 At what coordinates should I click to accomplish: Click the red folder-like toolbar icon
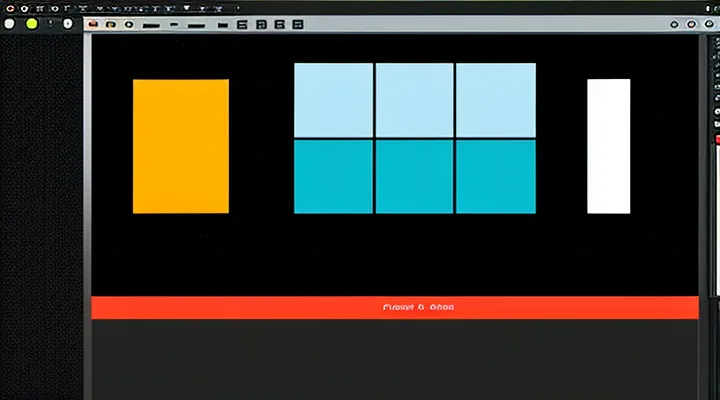93,24
